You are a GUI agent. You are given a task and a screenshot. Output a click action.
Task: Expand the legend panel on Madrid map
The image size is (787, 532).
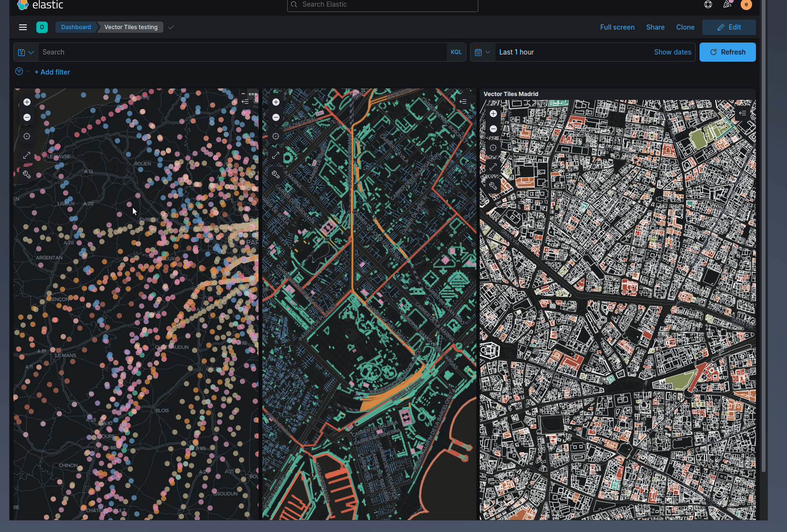point(743,113)
